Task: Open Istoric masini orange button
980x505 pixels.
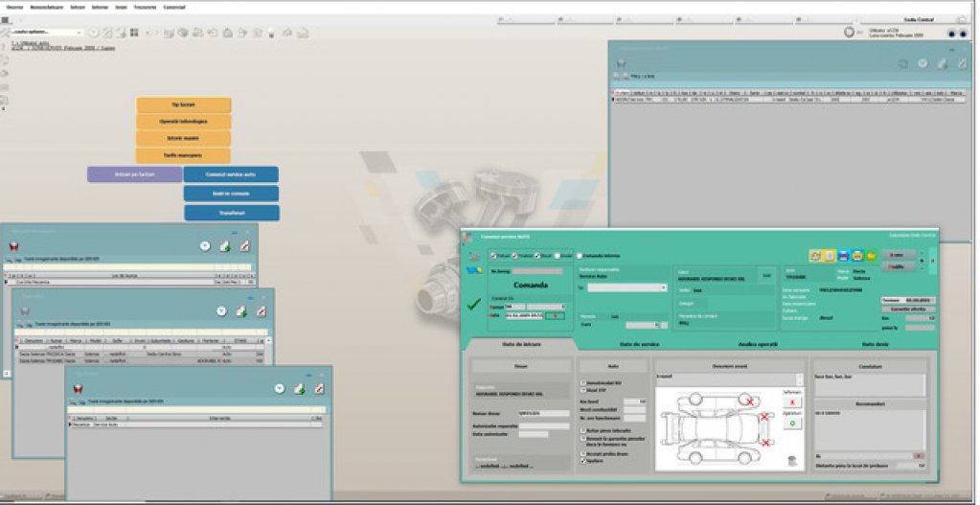Action: [x=184, y=139]
